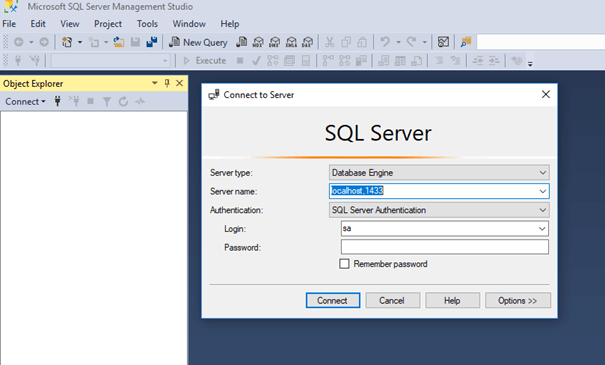The width and height of the screenshot is (605, 365).
Task: Click the Save single-disk icon
Action: click(135, 42)
